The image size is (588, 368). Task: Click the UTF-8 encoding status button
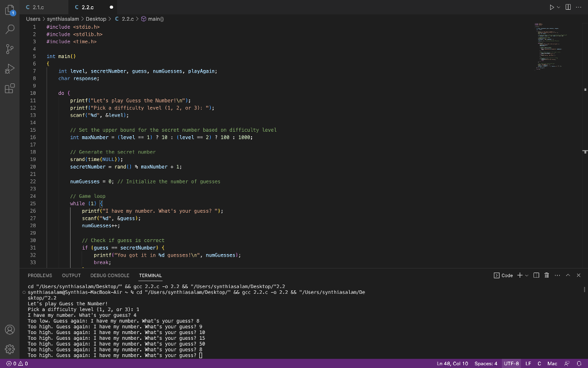[x=511, y=363]
